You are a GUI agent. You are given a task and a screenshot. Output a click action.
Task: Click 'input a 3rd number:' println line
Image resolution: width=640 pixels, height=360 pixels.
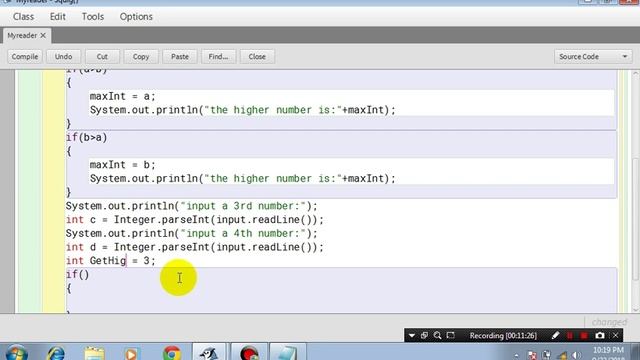pyautogui.click(x=191, y=206)
